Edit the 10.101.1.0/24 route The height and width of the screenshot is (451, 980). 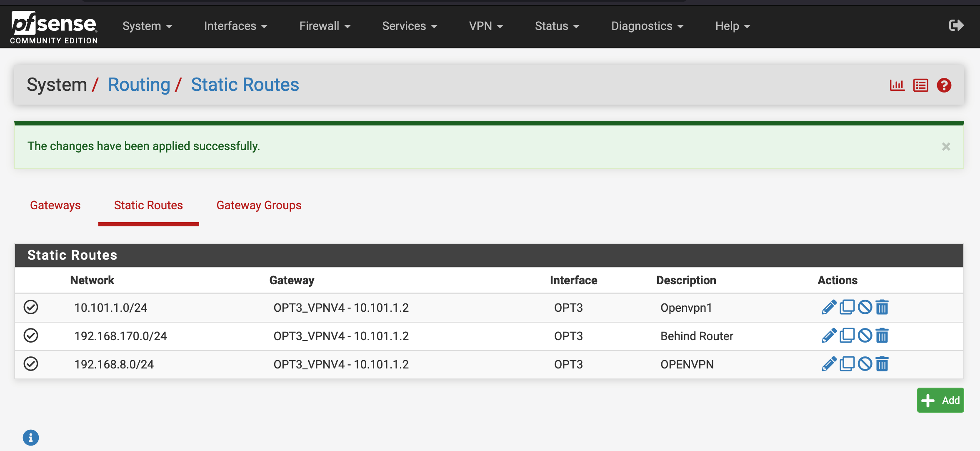(x=829, y=307)
